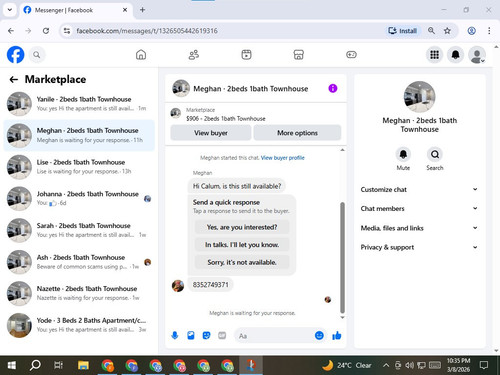Choose a sticker icon

click(206, 335)
